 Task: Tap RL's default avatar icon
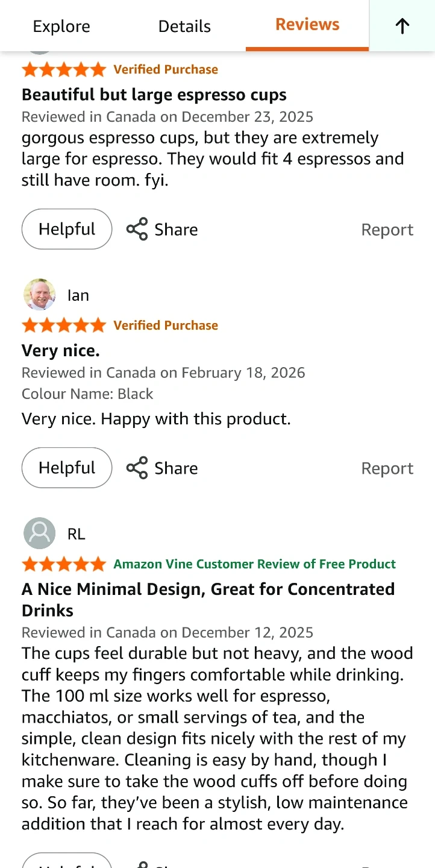(40, 533)
